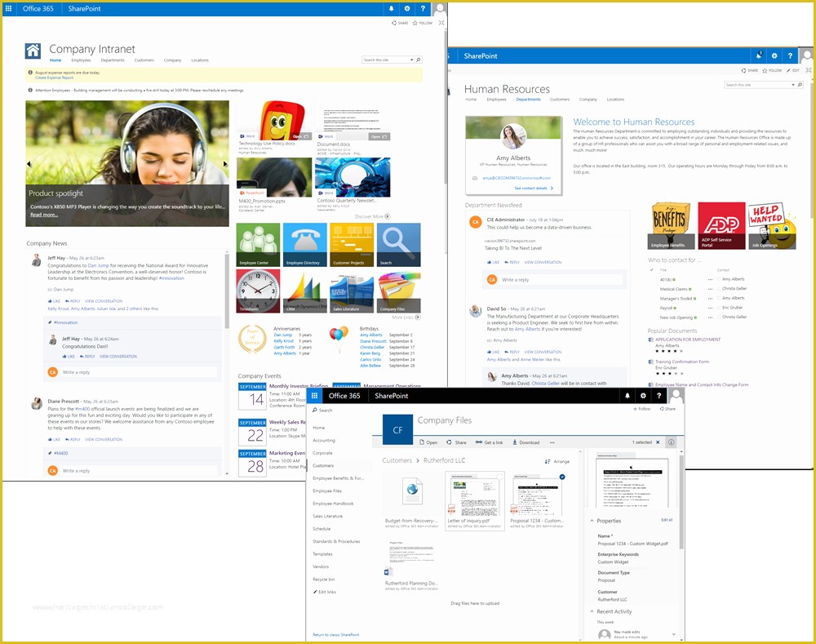Viewport: 816px width, 644px height.
Task: Open the details pane info icon
Action: (672, 442)
